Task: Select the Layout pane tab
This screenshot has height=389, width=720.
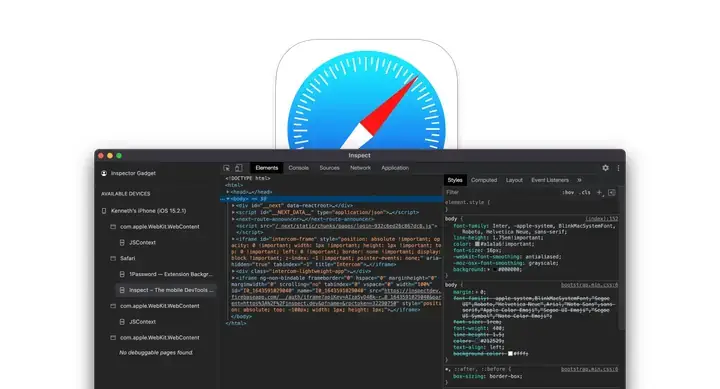Action: [514, 180]
